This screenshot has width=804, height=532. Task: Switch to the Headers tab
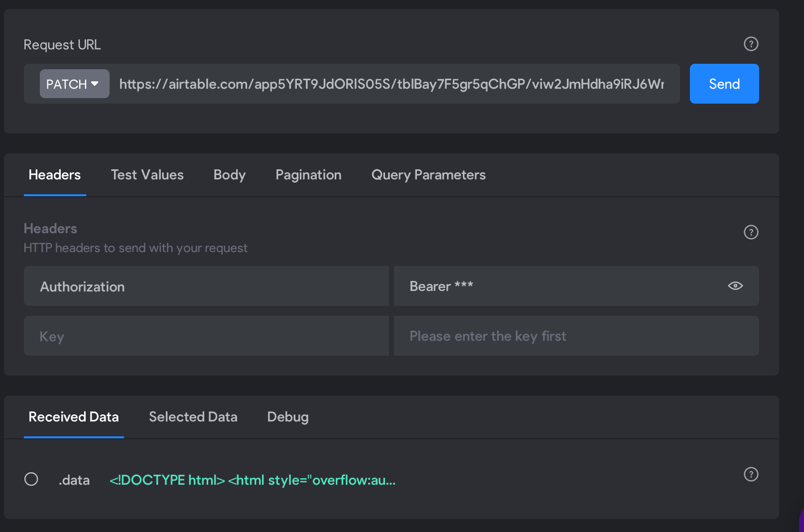tap(55, 175)
